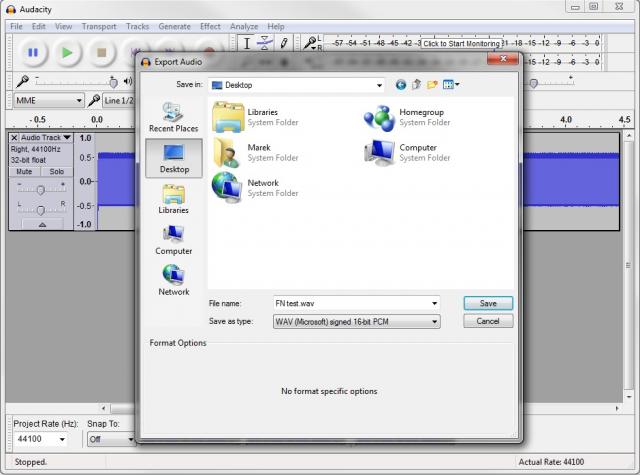Open the Snap To Off dropdown
Screen dimensions: 640x475
(x=111, y=439)
